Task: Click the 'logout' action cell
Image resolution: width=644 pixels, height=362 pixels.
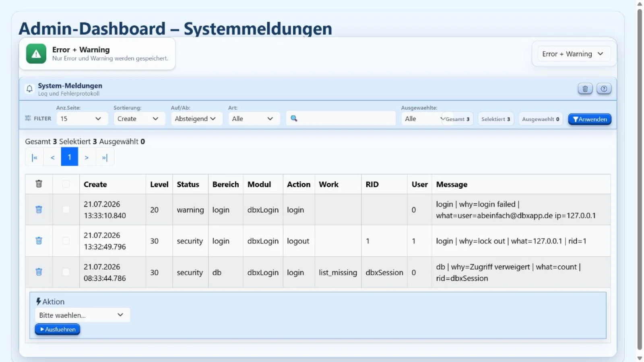Action: [298, 241]
